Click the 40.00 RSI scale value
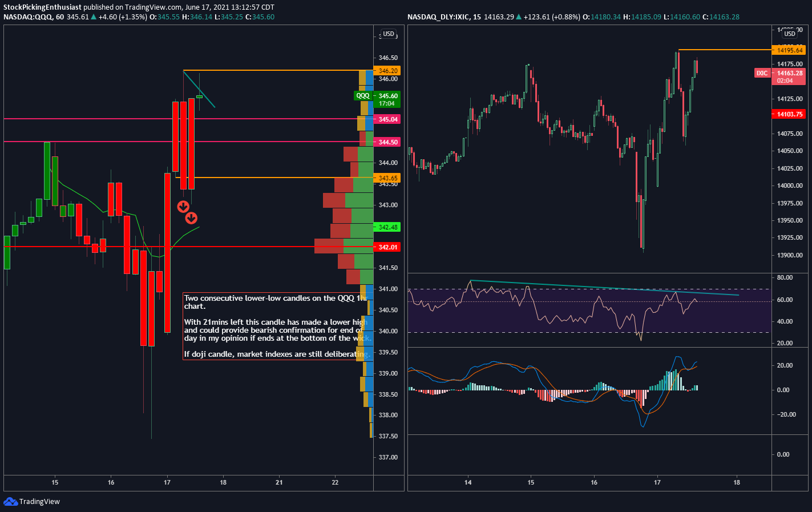The height and width of the screenshot is (512, 812). point(785,321)
